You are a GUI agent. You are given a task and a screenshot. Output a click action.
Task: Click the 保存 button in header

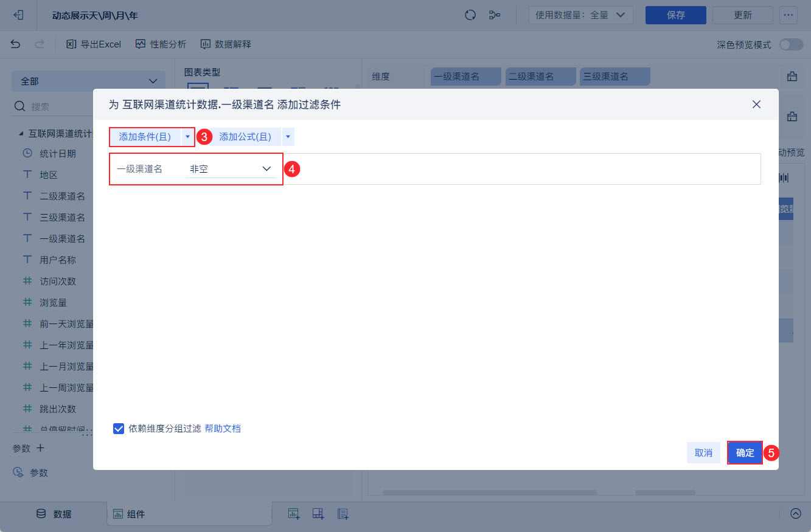676,15
